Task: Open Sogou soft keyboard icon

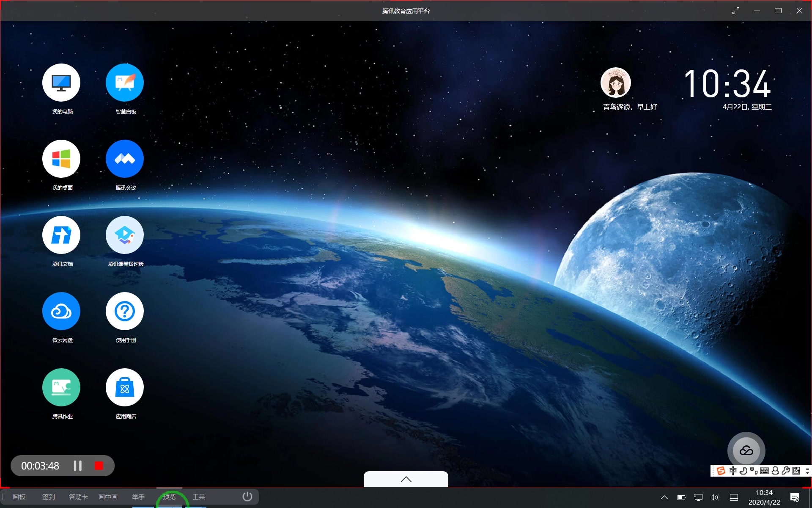Action: 764,471
